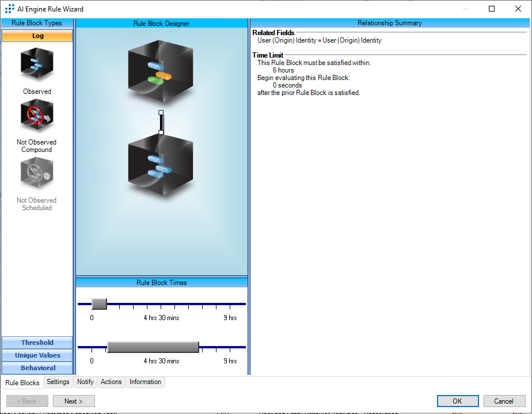Expand the Log rule block types section
The image size is (532, 414).
(x=37, y=36)
